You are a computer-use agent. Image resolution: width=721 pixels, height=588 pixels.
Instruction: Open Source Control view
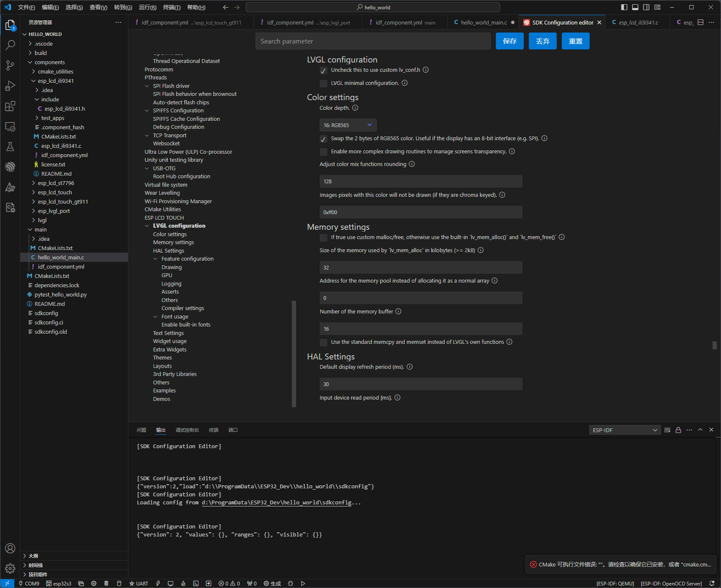coord(10,65)
